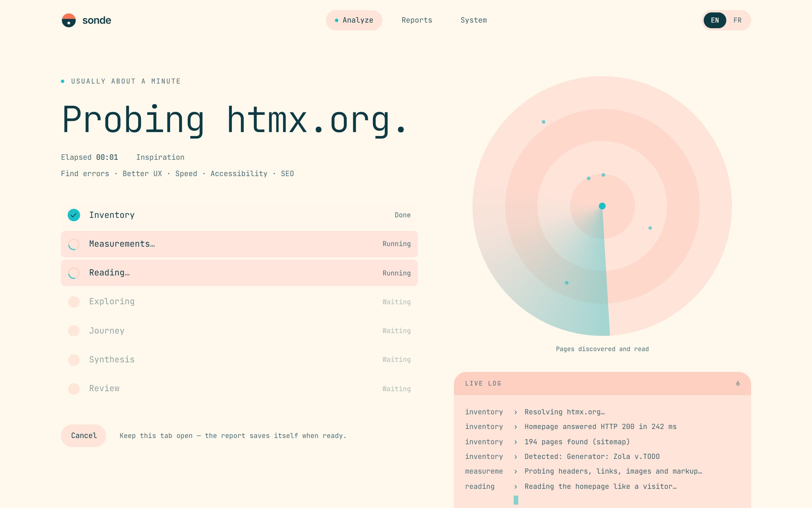Open the System tab
Screen dimensions: 812x508
click(x=473, y=20)
